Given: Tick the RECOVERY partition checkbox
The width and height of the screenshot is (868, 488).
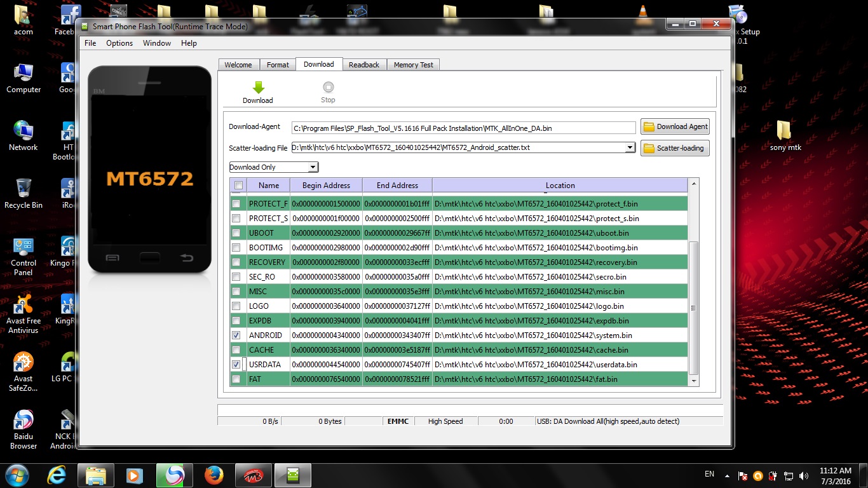Looking at the screenshot, I should tap(236, 262).
